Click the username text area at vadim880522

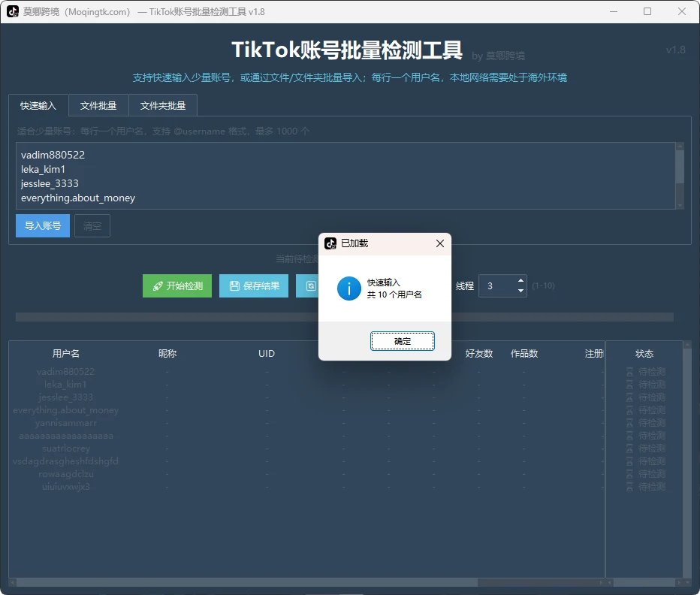point(53,155)
